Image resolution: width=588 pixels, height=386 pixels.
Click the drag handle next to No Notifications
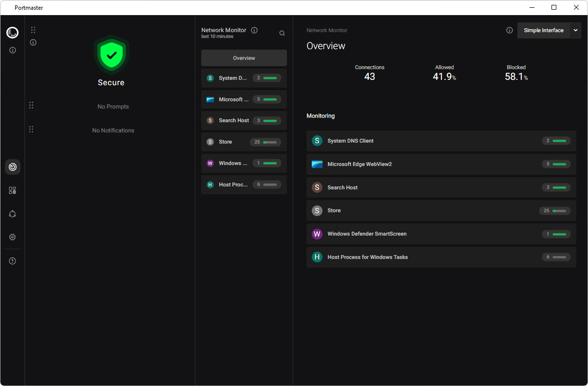pyautogui.click(x=31, y=129)
